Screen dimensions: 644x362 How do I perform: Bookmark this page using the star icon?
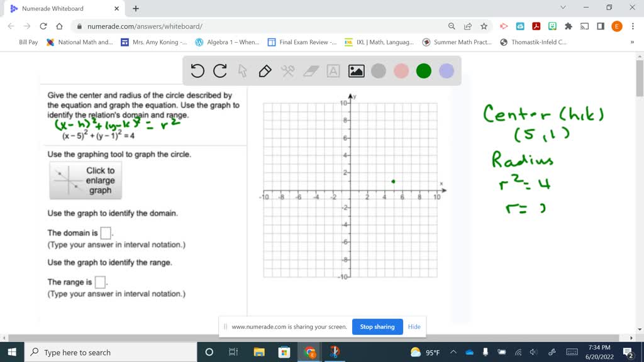point(485,26)
